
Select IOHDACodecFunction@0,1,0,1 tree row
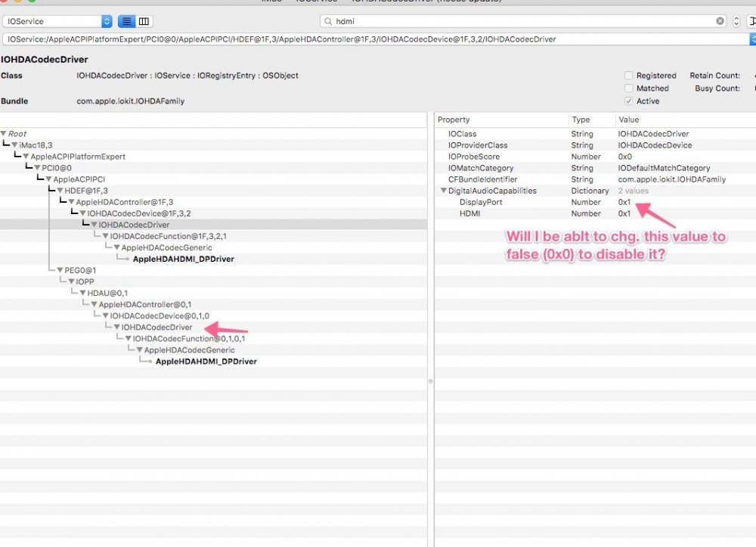(x=189, y=339)
